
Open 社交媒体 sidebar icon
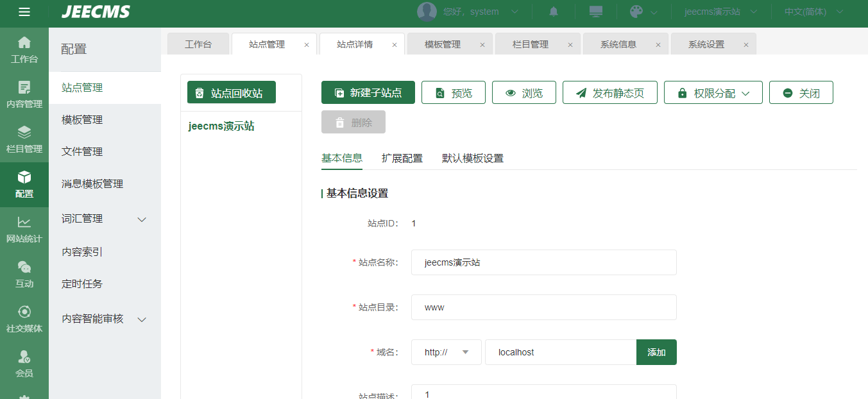(x=24, y=319)
